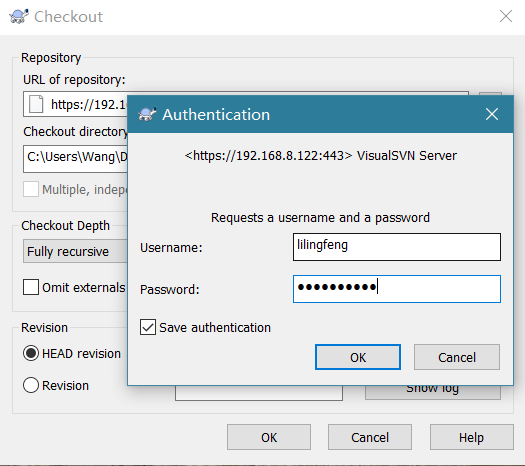
Task: Close the Authentication dialog
Action: pos(492,114)
